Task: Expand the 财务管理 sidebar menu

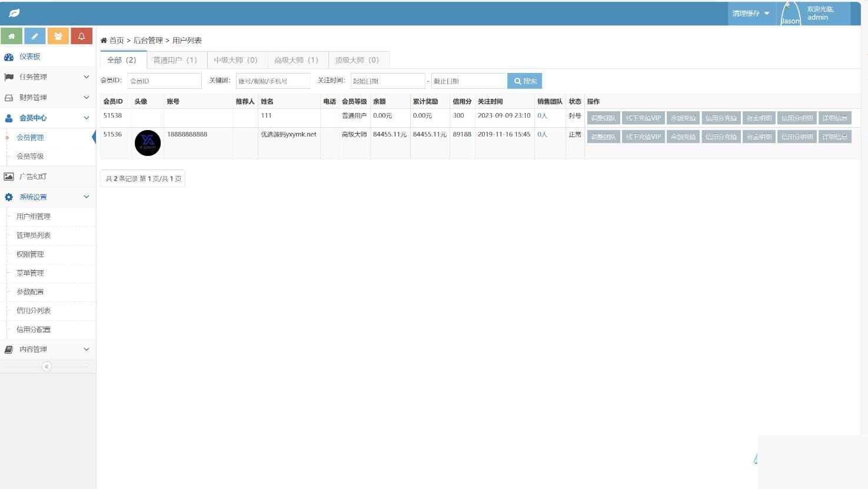Action: pyautogui.click(x=47, y=98)
